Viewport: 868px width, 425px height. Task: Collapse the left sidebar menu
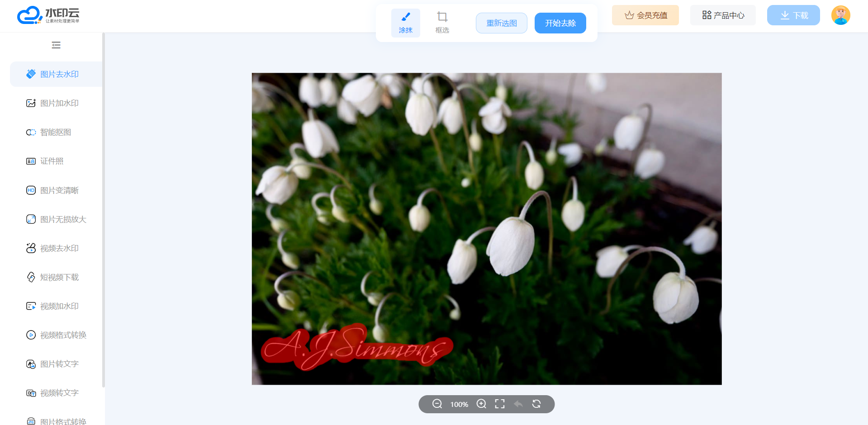(56, 45)
